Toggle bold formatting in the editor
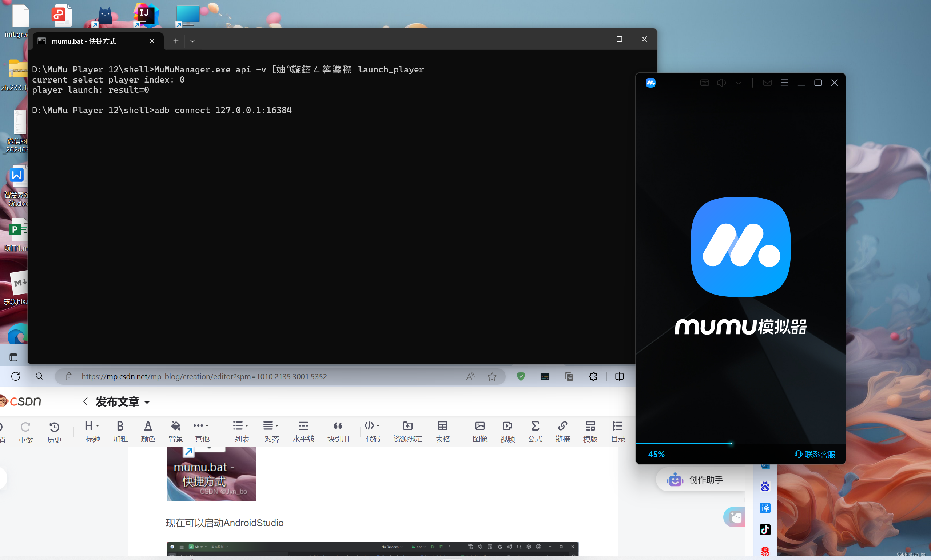 click(120, 431)
